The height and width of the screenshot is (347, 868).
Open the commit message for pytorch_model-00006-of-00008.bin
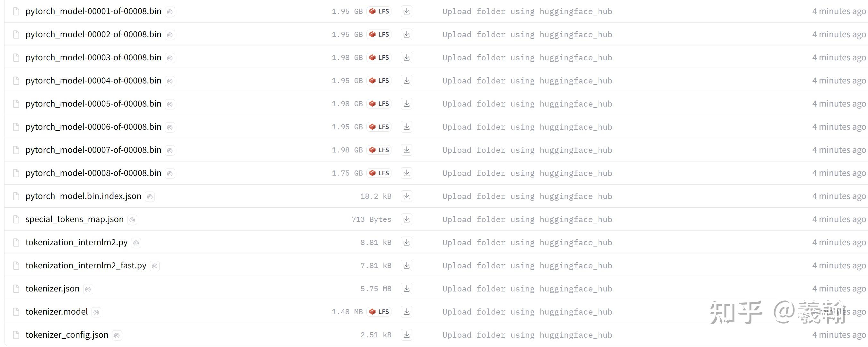pos(527,127)
